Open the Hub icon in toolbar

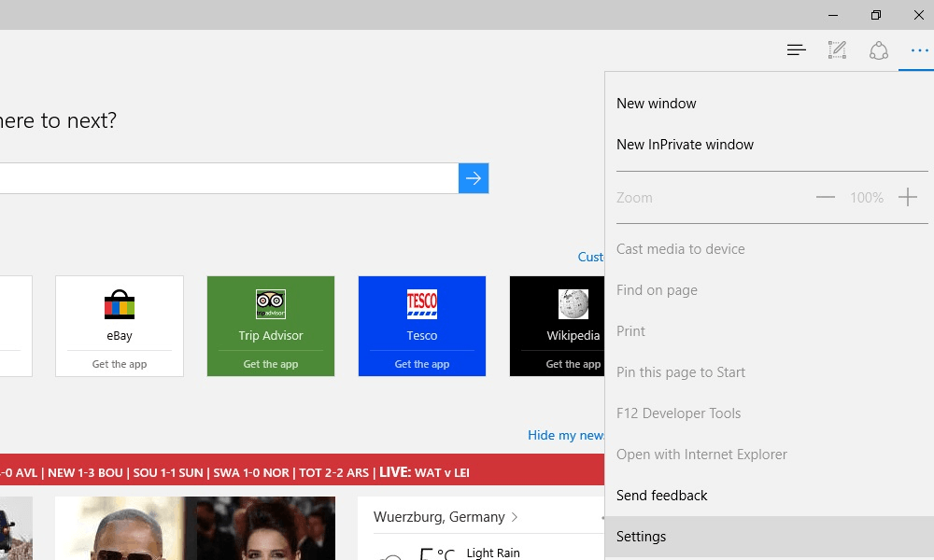coord(796,50)
